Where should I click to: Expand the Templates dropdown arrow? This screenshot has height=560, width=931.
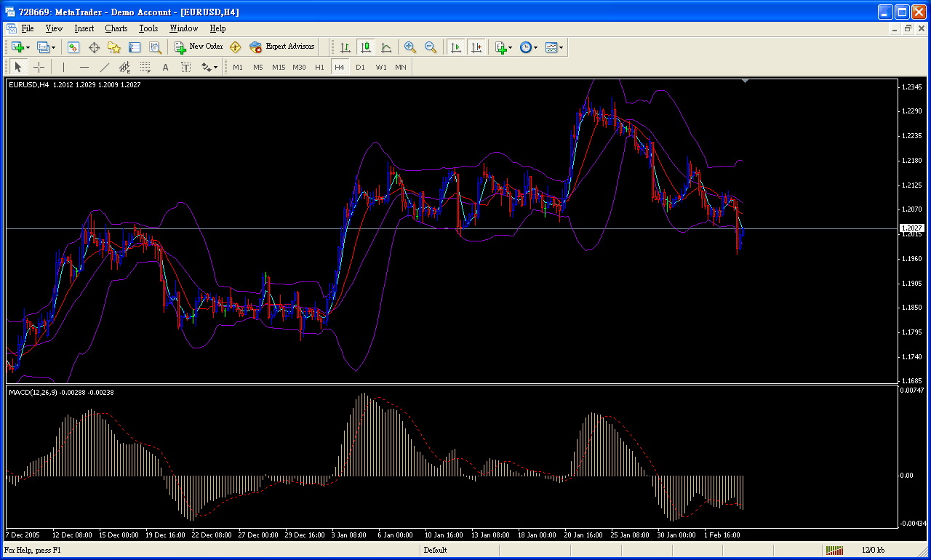tap(562, 47)
